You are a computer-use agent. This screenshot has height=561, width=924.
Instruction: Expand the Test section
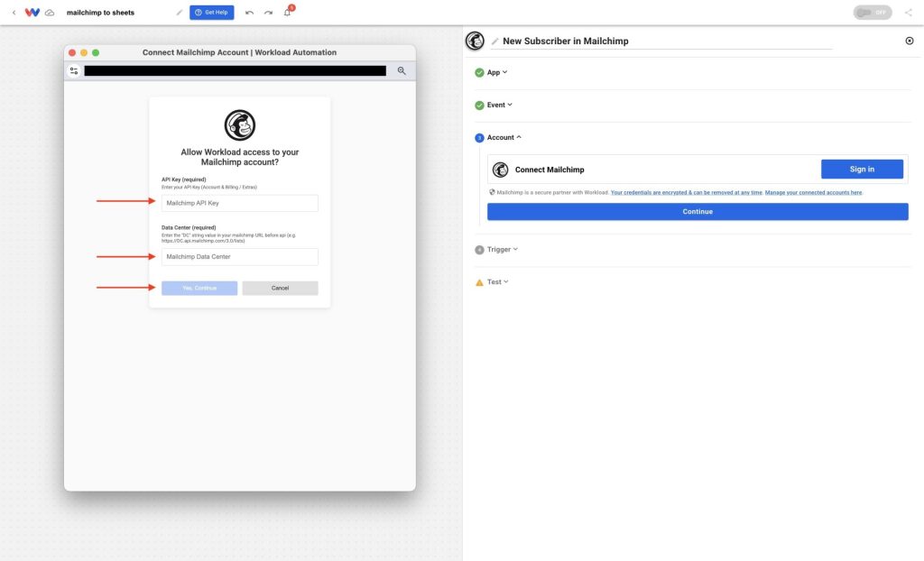click(x=498, y=281)
